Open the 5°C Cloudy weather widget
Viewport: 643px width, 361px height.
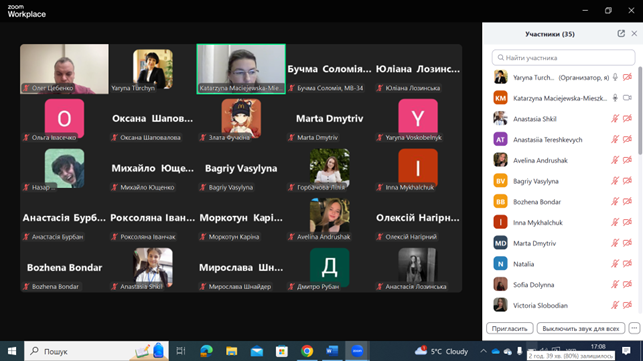pyautogui.click(x=441, y=351)
